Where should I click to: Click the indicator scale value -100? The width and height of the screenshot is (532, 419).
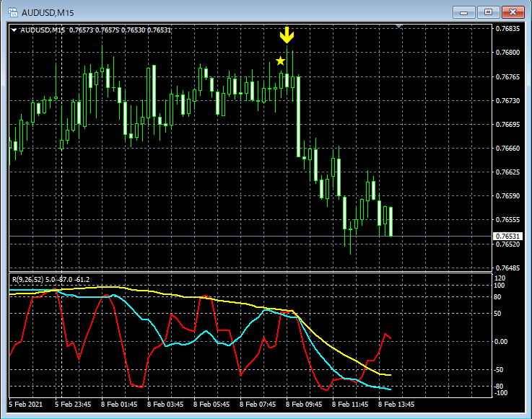pyautogui.click(x=501, y=393)
